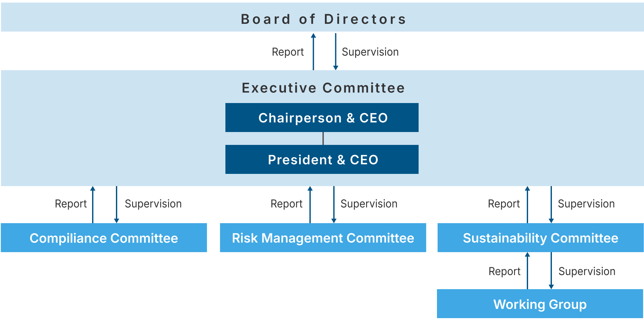644x322 pixels.
Task: Click the up arrow below Board of Directors
Action: pos(313,52)
